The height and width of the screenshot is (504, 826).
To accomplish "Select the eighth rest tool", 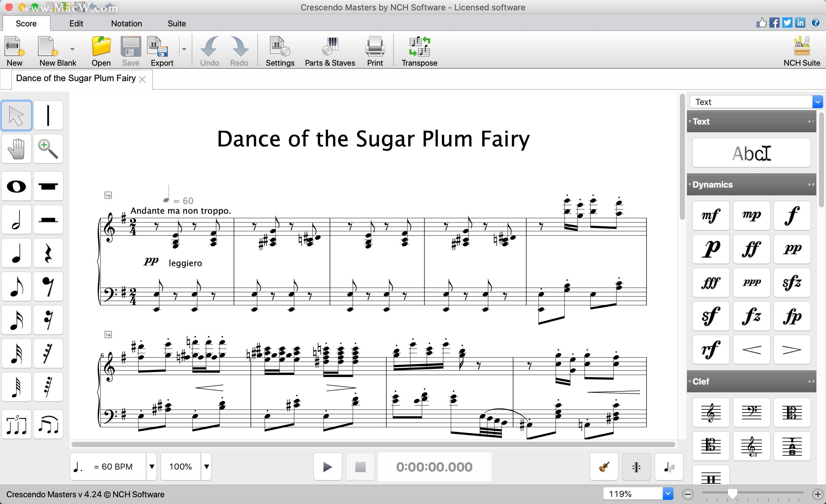I will [48, 286].
